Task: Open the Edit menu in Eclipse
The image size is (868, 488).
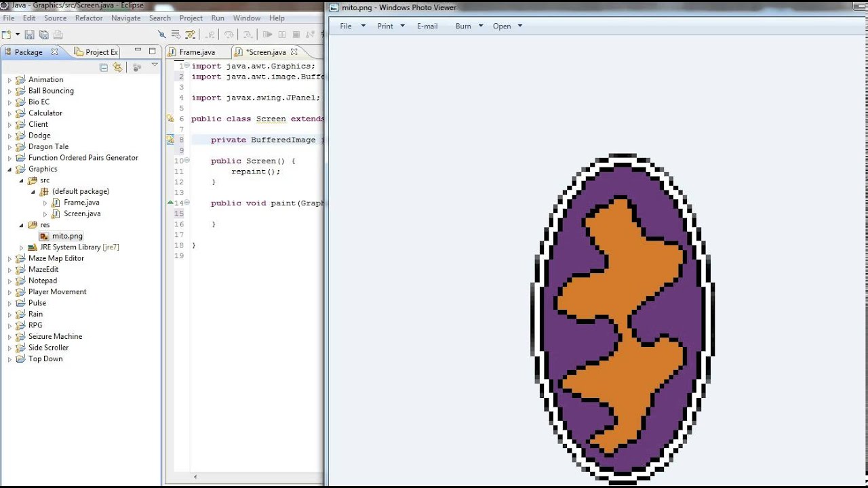Action: (29, 18)
